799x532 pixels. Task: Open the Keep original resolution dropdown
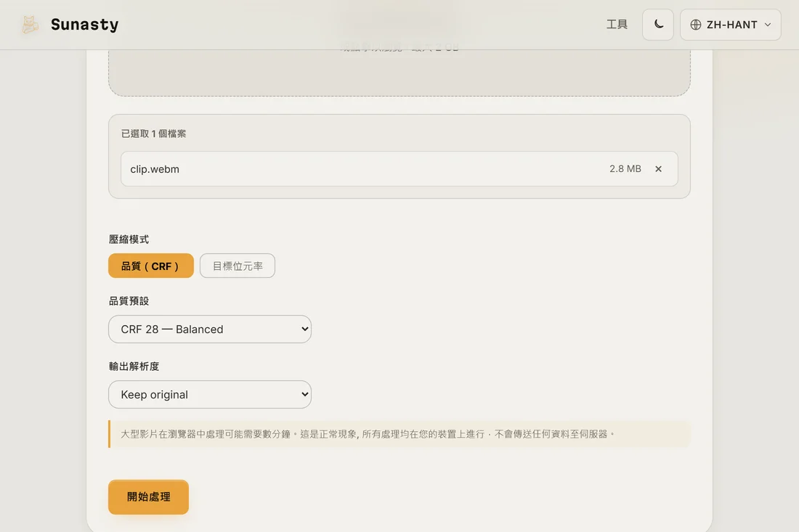[x=210, y=395]
